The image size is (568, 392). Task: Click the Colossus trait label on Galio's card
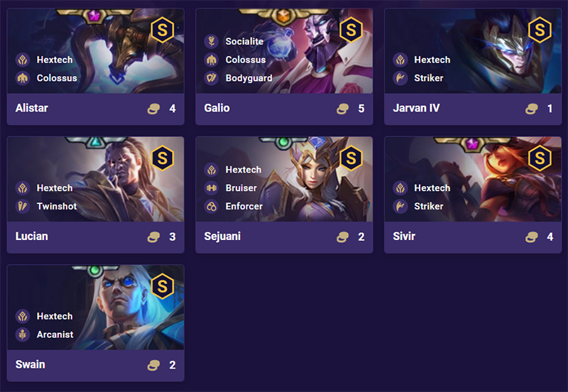[245, 60]
